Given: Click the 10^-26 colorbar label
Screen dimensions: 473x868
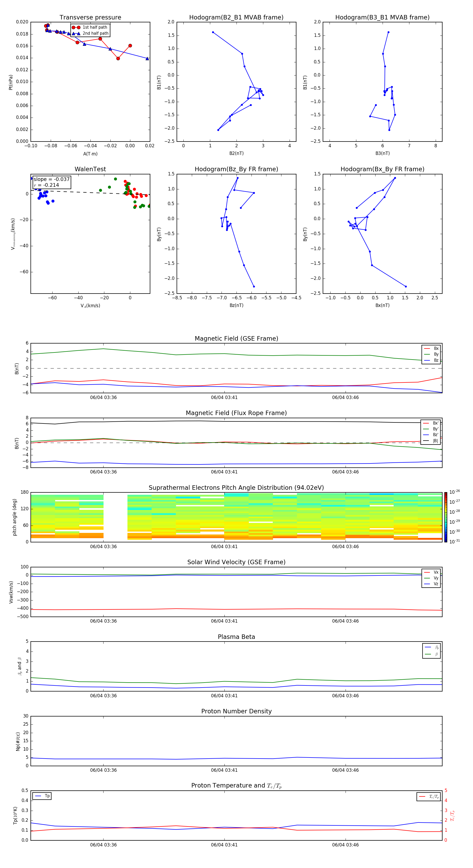Looking at the screenshot, I should pos(455,492).
